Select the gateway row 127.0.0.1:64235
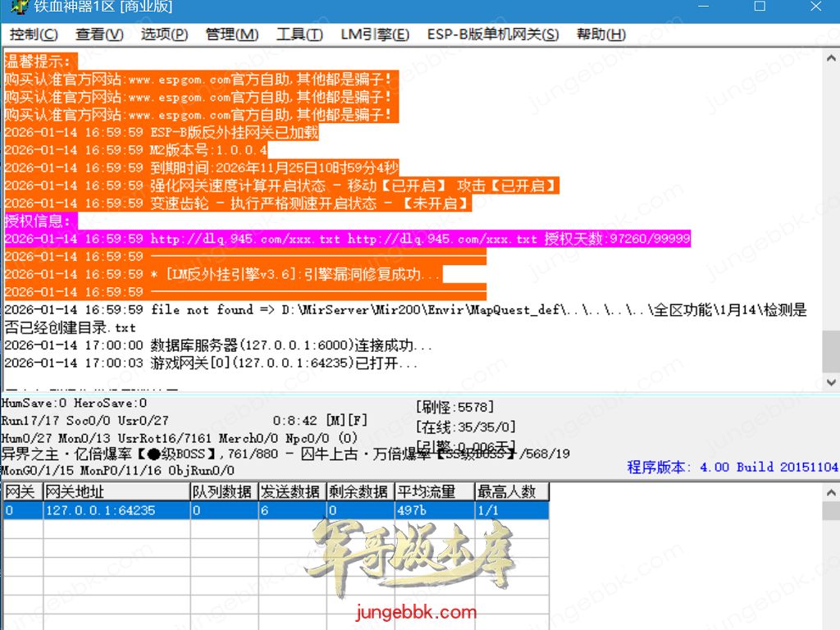The image size is (840, 630). [x=115, y=510]
